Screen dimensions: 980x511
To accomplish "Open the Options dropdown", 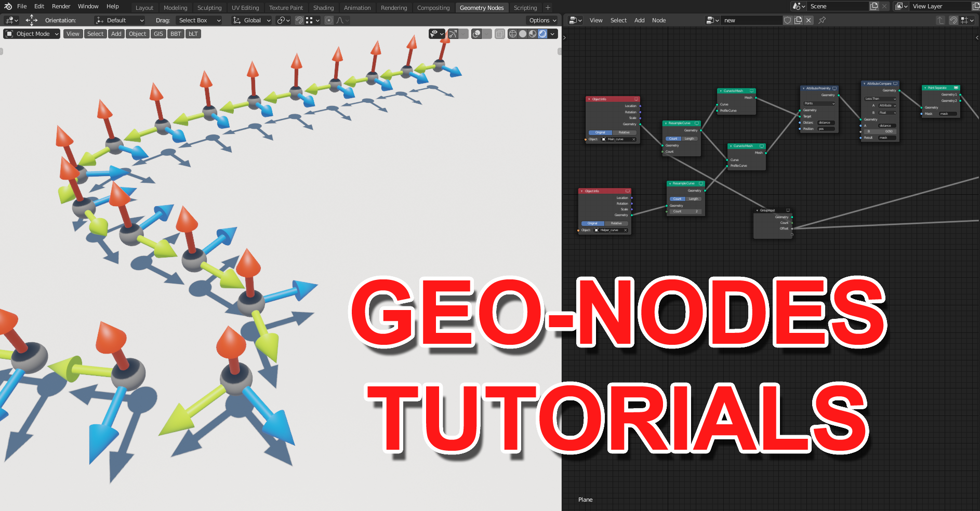I will (542, 20).
